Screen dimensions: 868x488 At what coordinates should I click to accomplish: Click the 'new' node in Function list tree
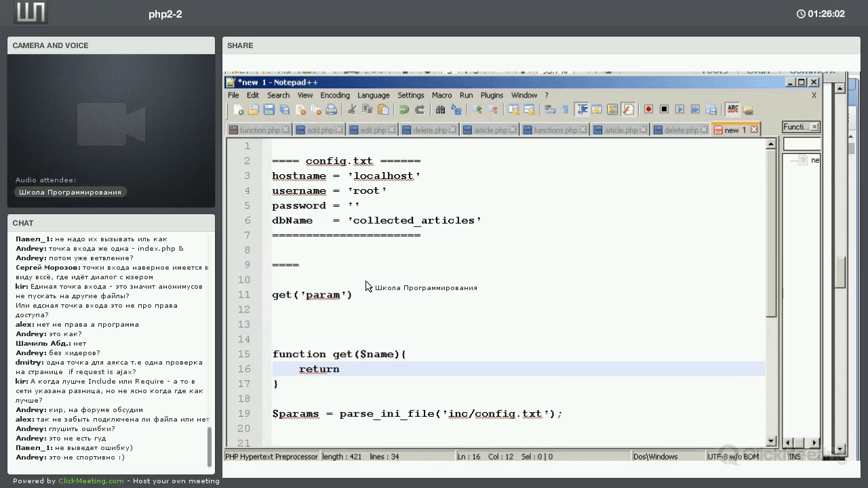810,160
